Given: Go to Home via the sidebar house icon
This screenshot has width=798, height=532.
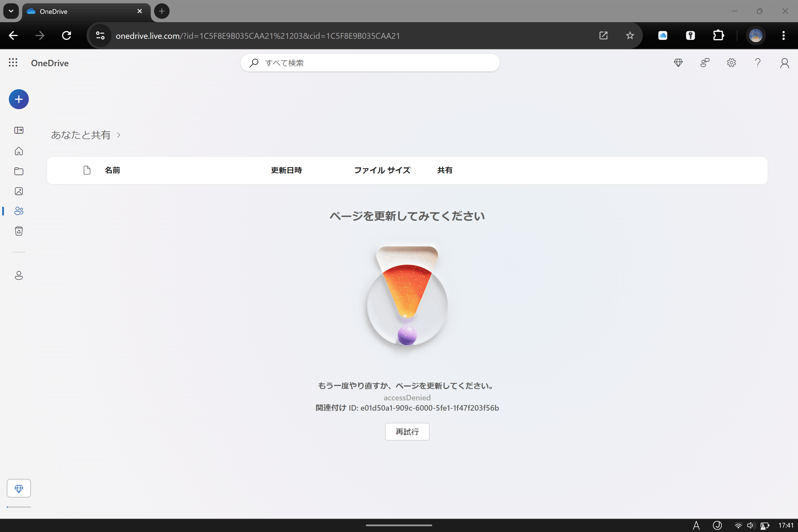Looking at the screenshot, I should pyautogui.click(x=19, y=151).
